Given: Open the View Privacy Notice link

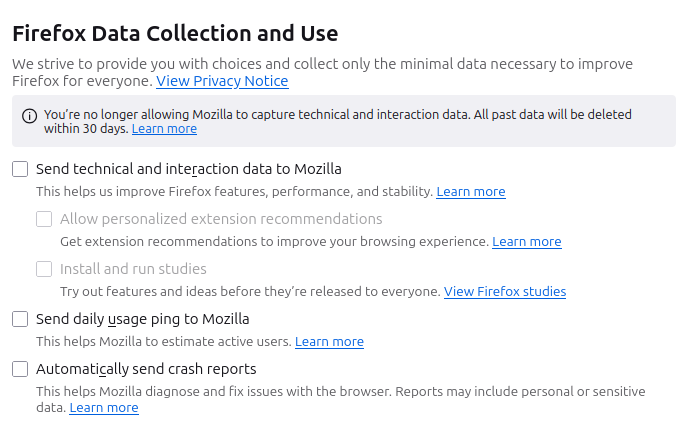Looking at the screenshot, I should point(222,81).
